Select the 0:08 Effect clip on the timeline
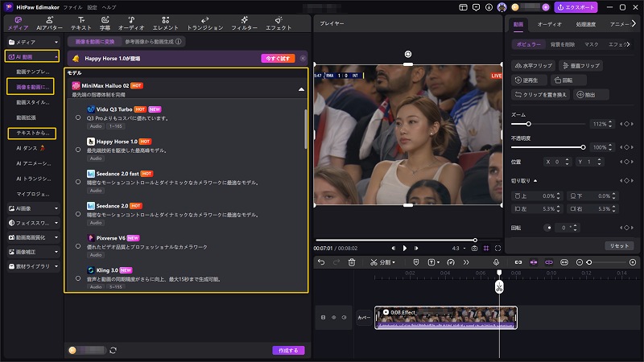Viewport: 644px width, 362px height. (x=446, y=318)
